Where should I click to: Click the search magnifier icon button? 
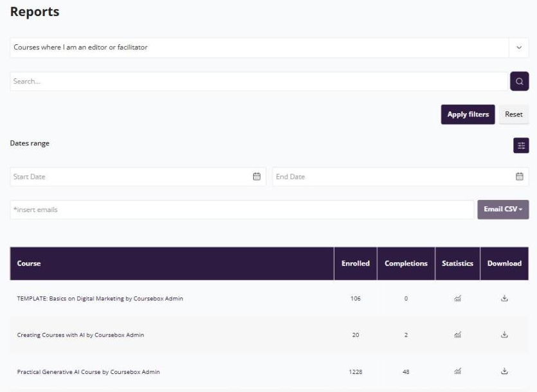519,81
